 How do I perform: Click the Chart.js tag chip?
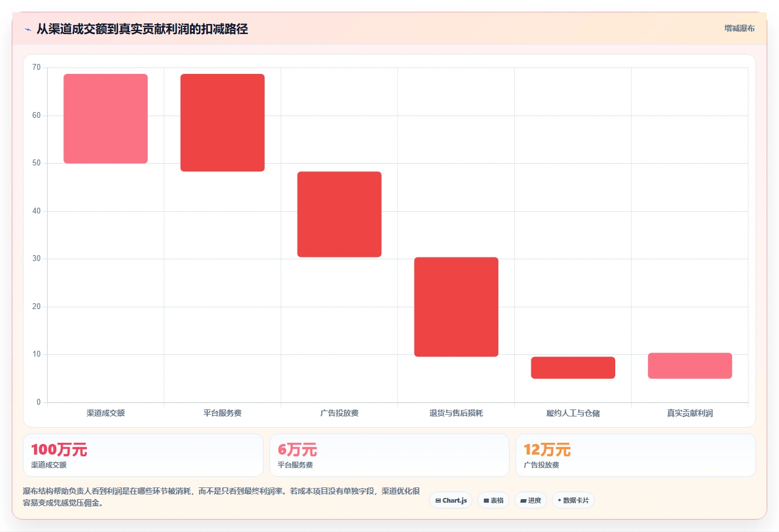[x=451, y=500]
